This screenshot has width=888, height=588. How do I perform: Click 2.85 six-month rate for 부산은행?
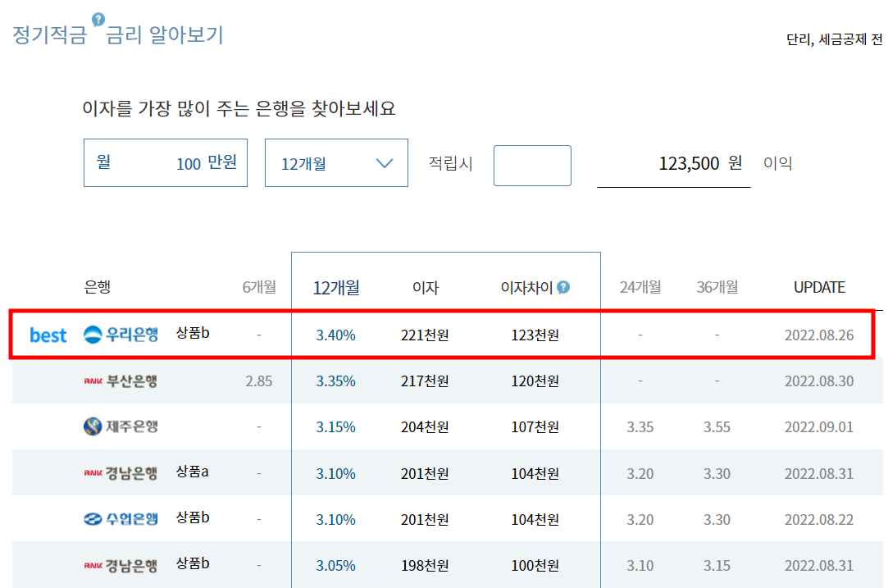[259, 381]
